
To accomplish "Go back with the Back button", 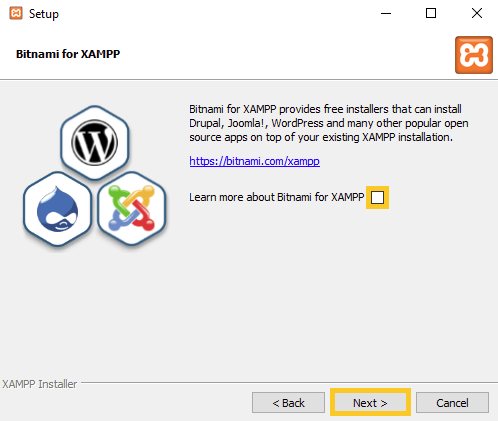I will click(288, 403).
